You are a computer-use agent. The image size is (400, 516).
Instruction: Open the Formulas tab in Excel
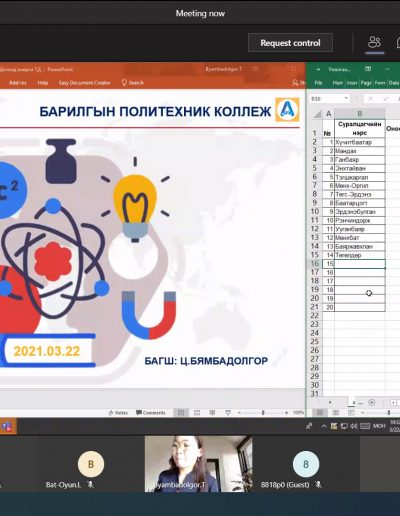pyautogui.click(x=380, y=83)
